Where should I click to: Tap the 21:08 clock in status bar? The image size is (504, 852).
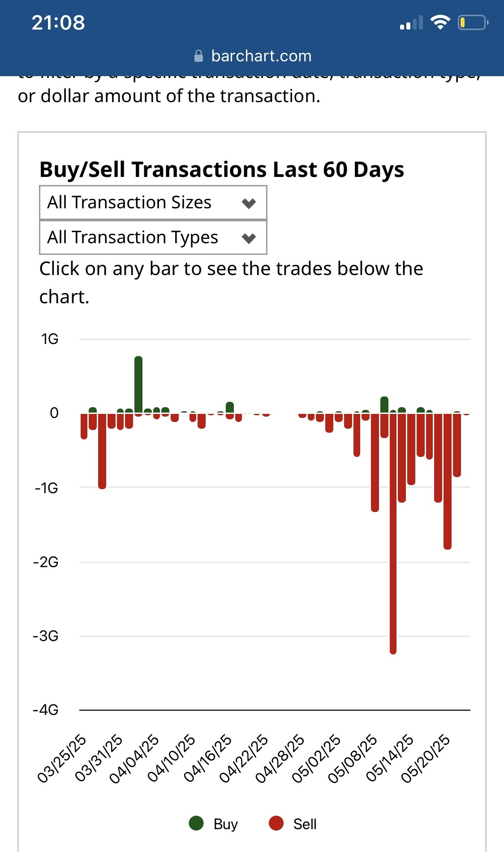pos(58,22)
